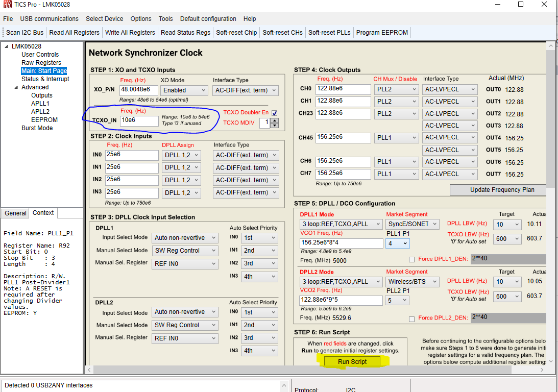Open DPLL2 IN3 priority 4th dropdown

pos(259,351)
